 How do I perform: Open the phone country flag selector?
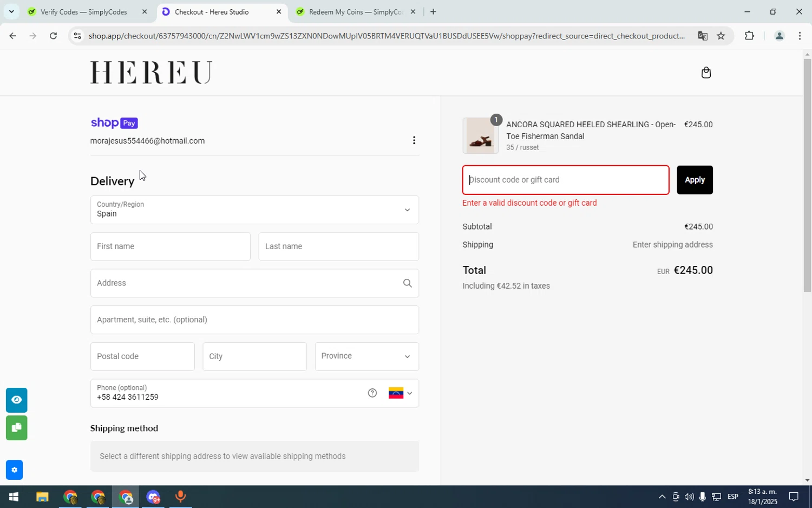tap(401, 393)
